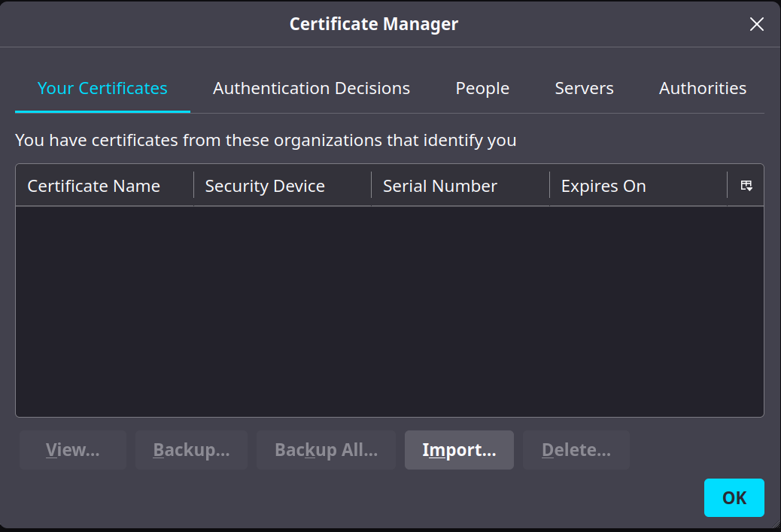Screen dimensions: 781x532
Task: Click the Backup... button
Action: [x=191, y=450]
